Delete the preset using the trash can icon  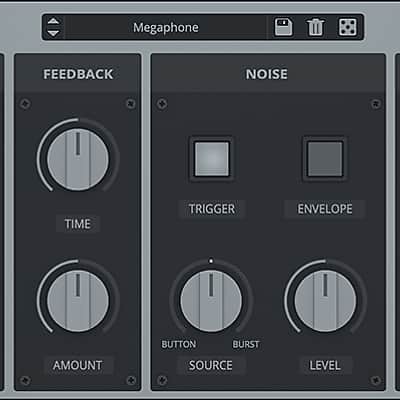(315, 27)
